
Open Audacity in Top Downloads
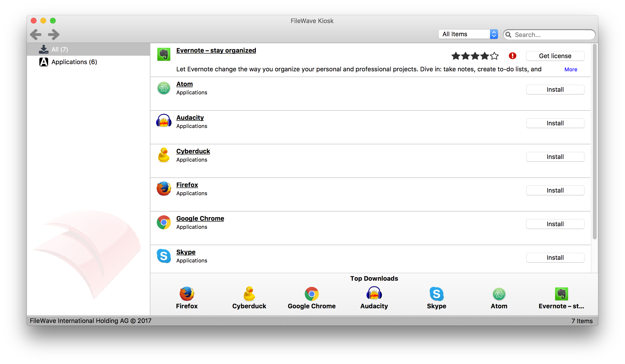coord(374,298)
